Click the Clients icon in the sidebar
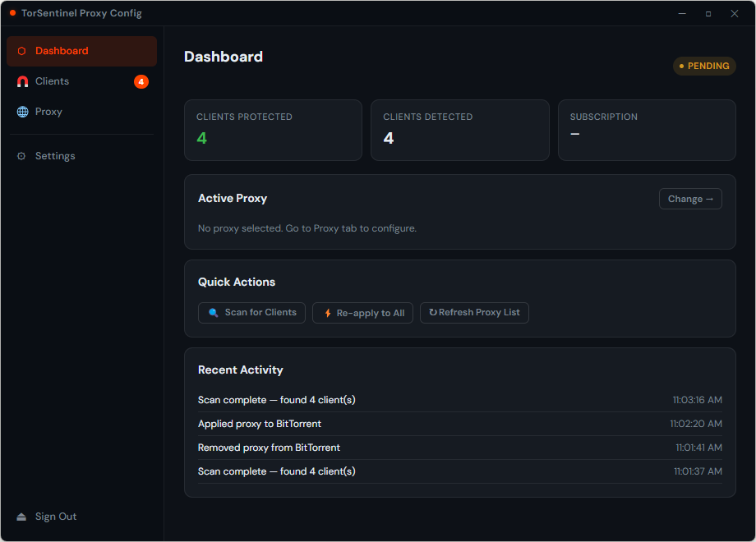The height and width of the screenshot is (542, 756). (x=21, y=81)
